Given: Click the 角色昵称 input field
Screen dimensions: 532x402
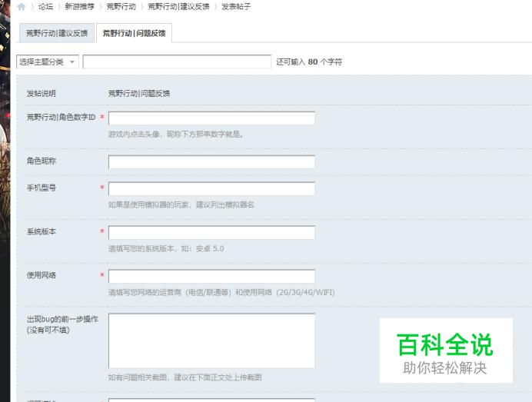Looking at the screenshot, I should (211, 162).
